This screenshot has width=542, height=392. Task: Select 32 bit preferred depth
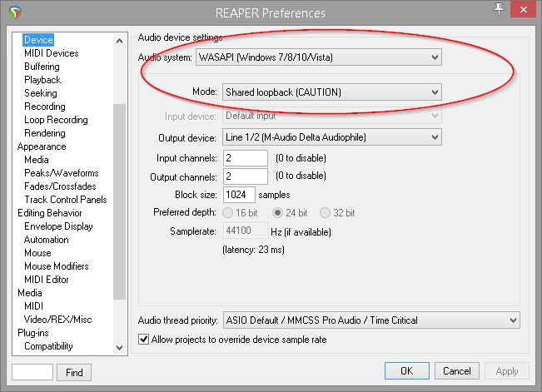[x=325, y=212]
